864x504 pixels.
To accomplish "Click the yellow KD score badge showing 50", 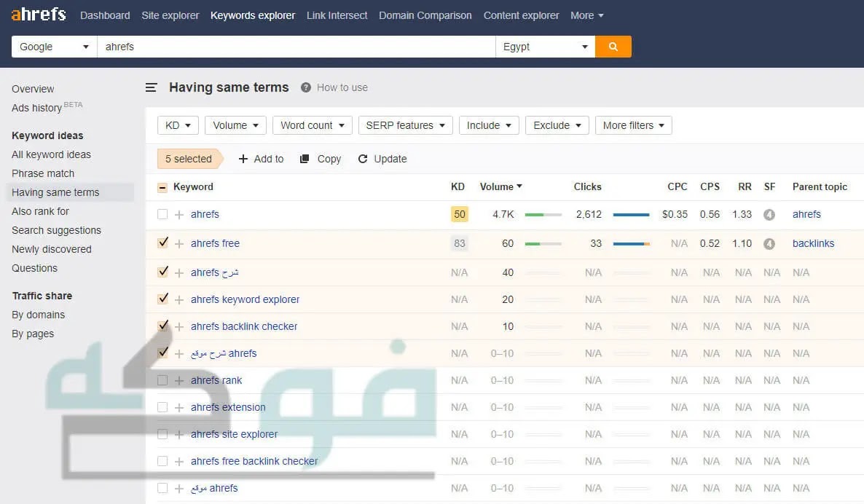I will click(x=459, y=214).
